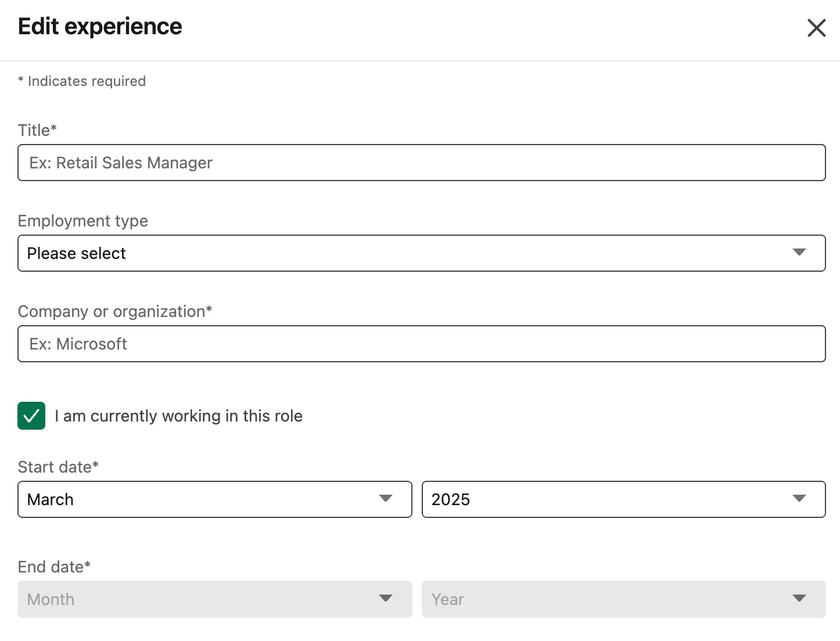Image resolution: width=840 pixels, height=641 pixels.
Task: Close the Edit experience dialog
Action: pyautogui.click(x=816, y=27)
